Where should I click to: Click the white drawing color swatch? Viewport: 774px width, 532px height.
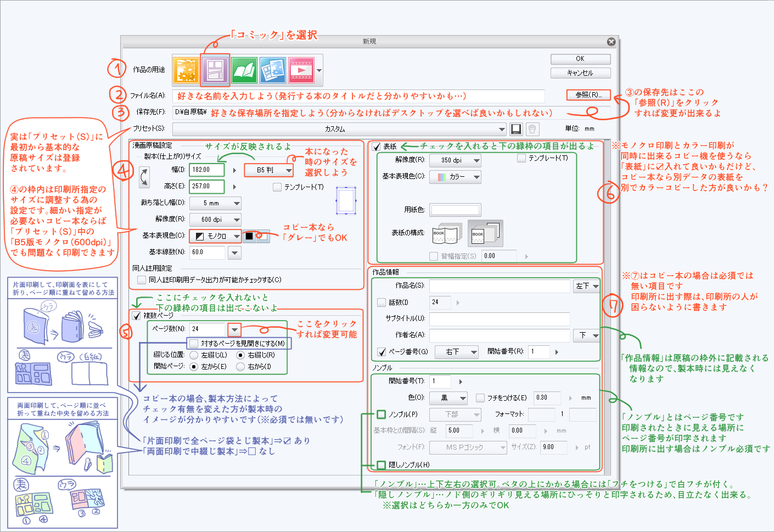coord(263,236)
